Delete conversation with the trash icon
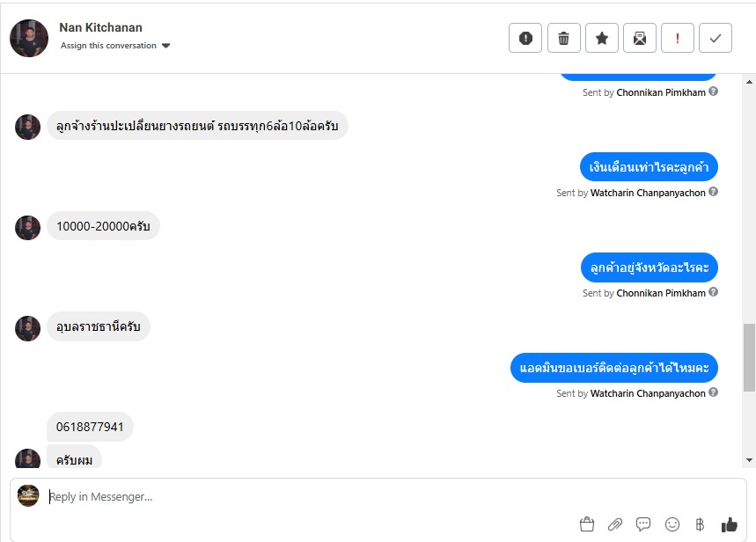 [x=563, y=38]
